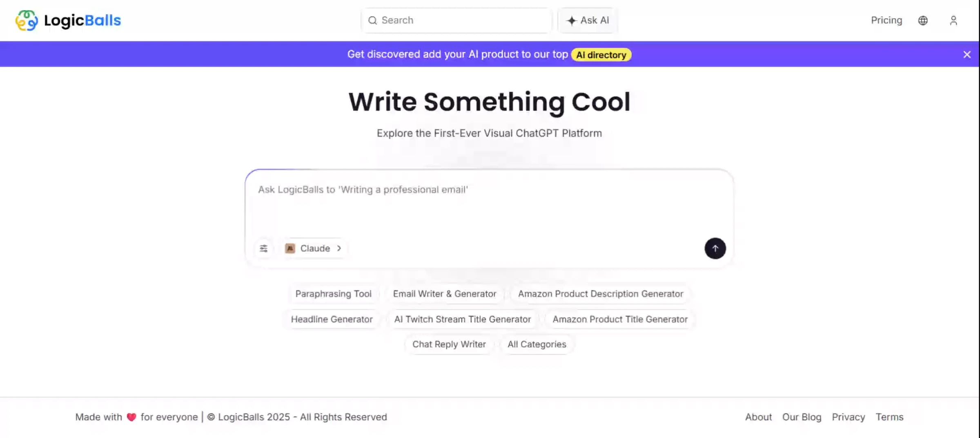Click the Ask AI sparkle button
The height and width of the screenshot is (438, 980).
588,20
